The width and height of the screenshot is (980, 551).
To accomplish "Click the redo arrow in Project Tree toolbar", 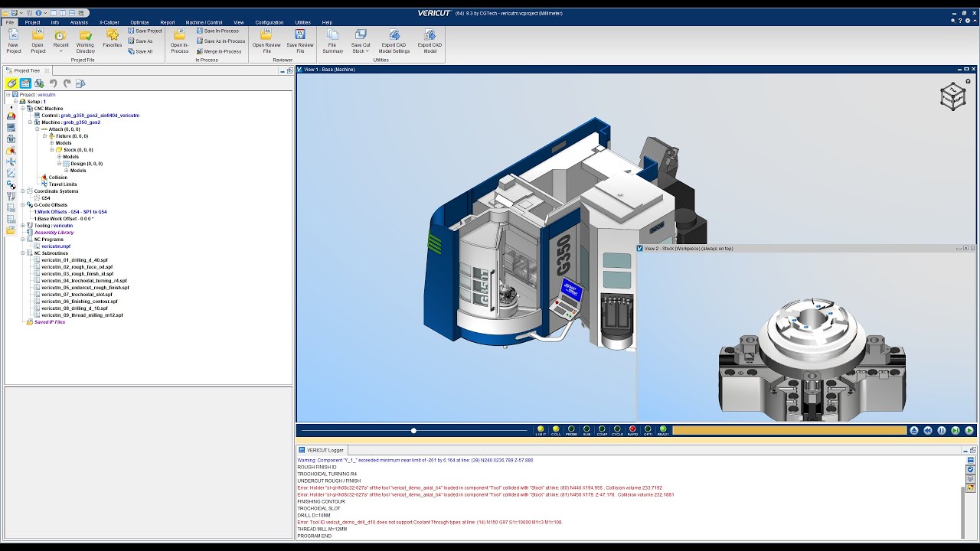I will point(67,83).
